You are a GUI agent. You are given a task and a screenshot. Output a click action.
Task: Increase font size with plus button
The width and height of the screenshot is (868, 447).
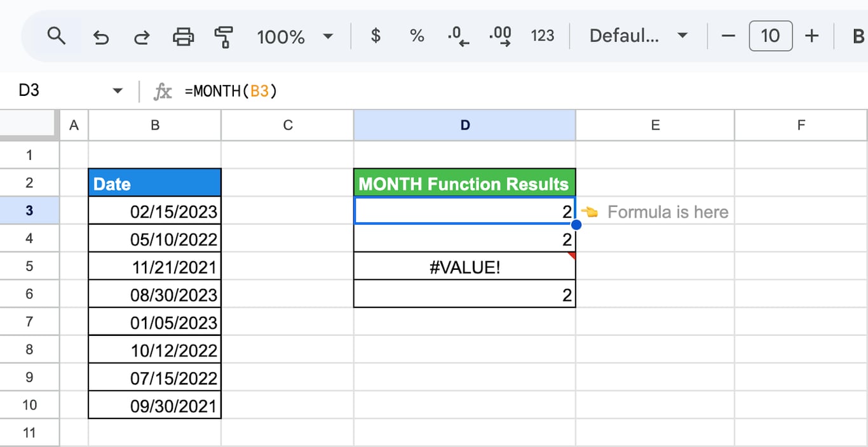pos(811,36)
